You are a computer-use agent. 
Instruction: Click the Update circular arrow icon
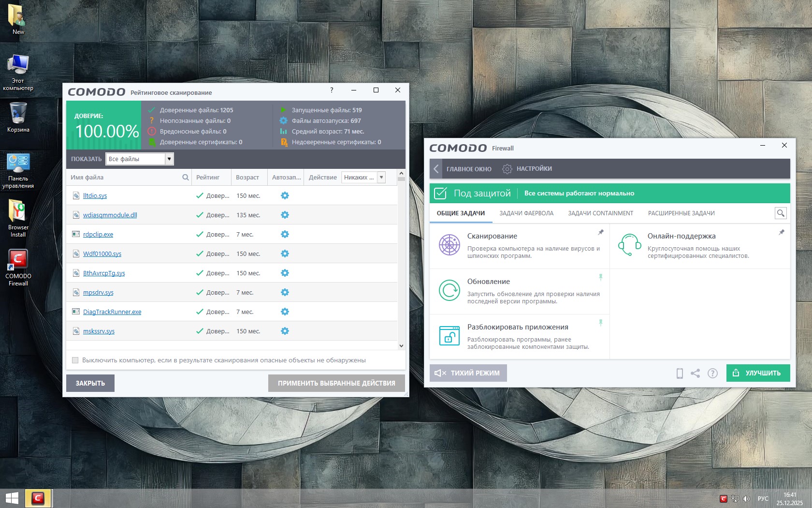449,290
